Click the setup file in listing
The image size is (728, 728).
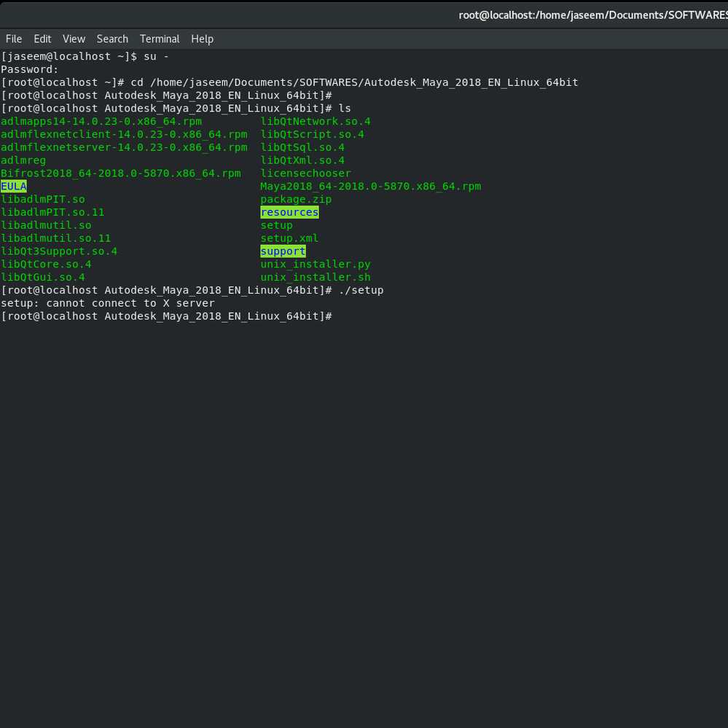tap(276, 225)
